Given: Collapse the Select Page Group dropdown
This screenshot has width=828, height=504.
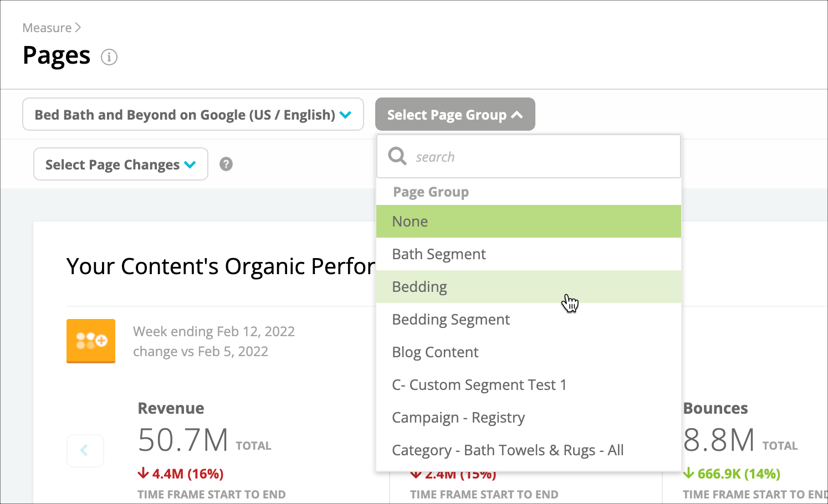Looking at the screenshot, I should tap(455, 115).
